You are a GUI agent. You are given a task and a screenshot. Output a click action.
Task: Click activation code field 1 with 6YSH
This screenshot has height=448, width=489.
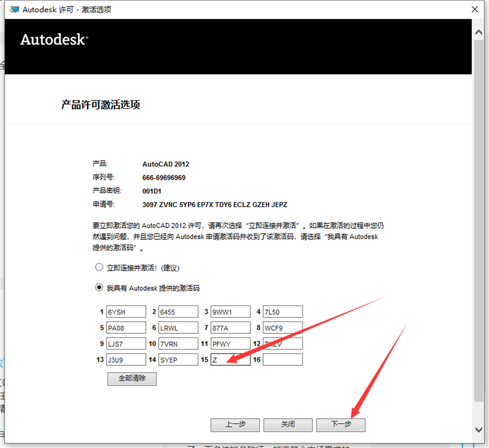(x=126, y=312)
